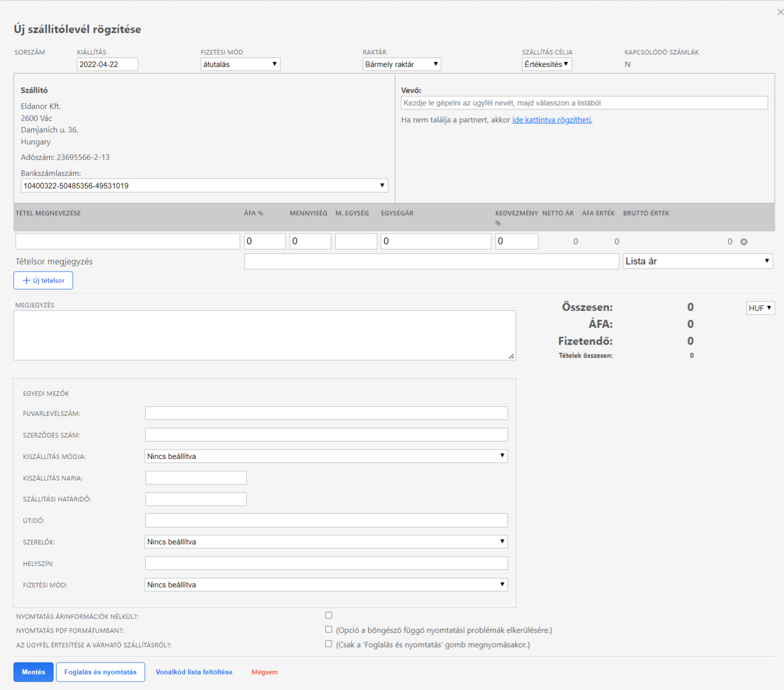
Task: Cancel with the Mégsem link
Action: [265, 672]
